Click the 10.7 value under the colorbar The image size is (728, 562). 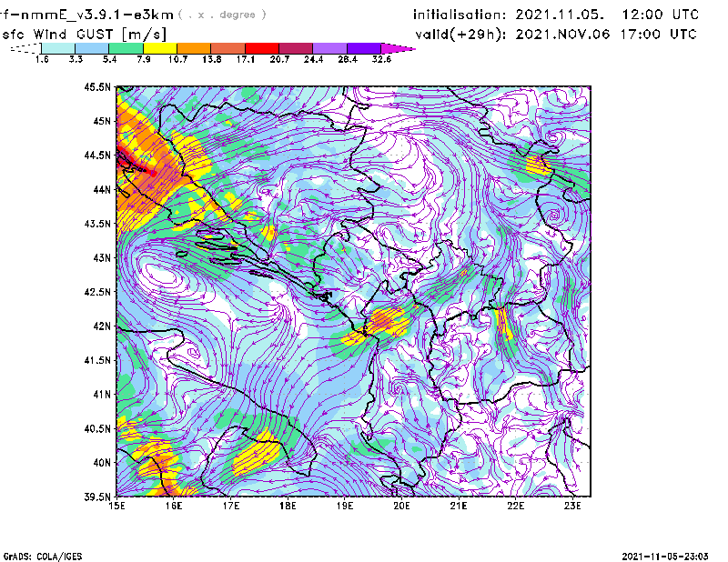point(177,59)
